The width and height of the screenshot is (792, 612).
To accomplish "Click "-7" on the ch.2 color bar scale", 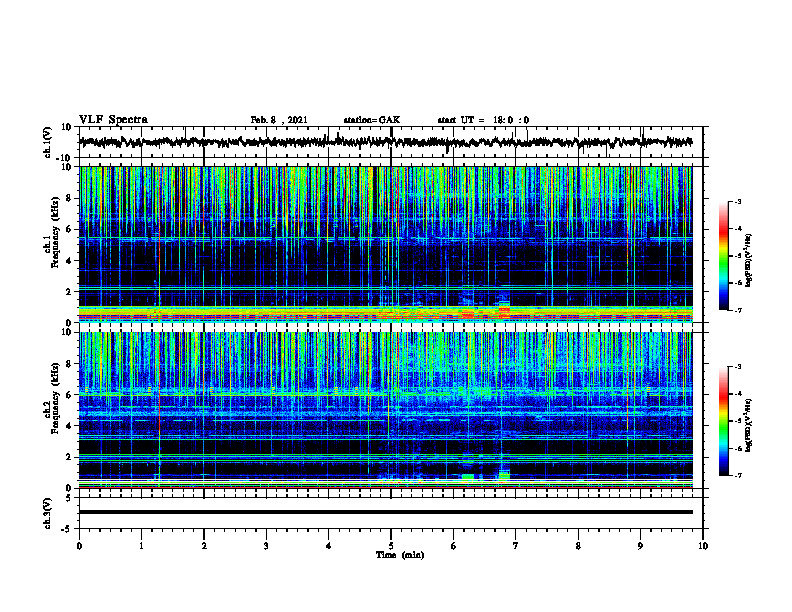I will [x=737, y=475].
